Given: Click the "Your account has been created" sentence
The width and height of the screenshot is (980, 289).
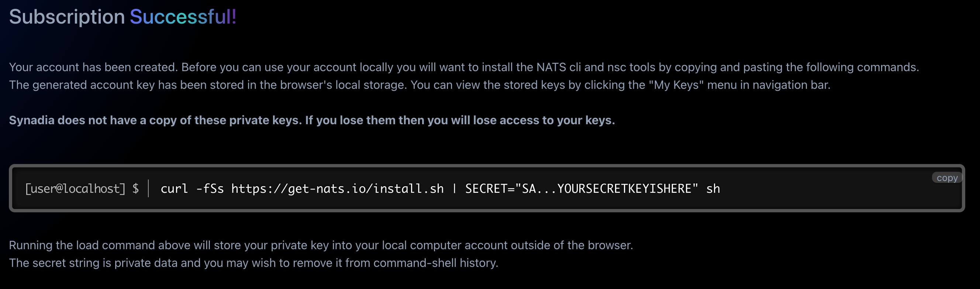Looking at the screenshot, I should (x=93, y=67).
